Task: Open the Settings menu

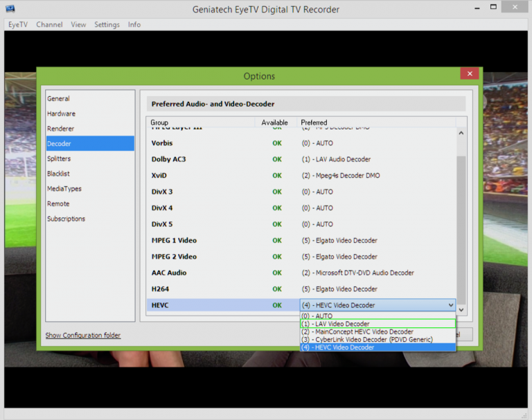Action: pyautogui.click(x=107, y=25)
